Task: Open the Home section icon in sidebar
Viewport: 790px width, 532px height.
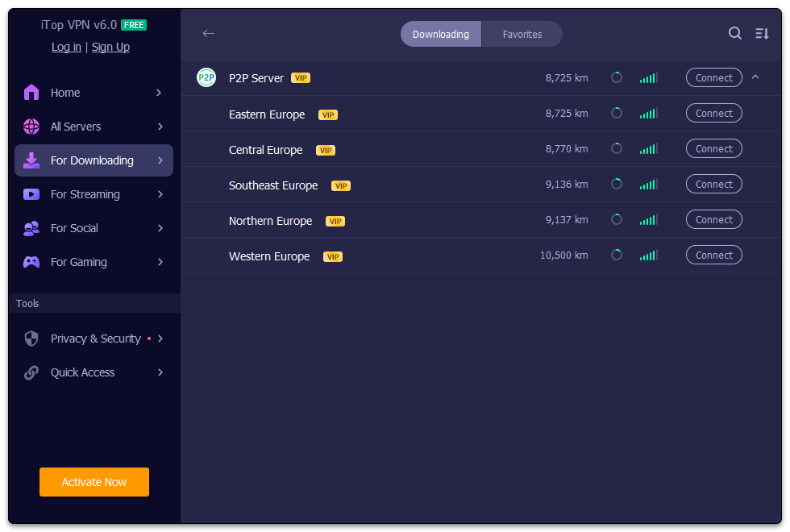Action: click(31, 93)
